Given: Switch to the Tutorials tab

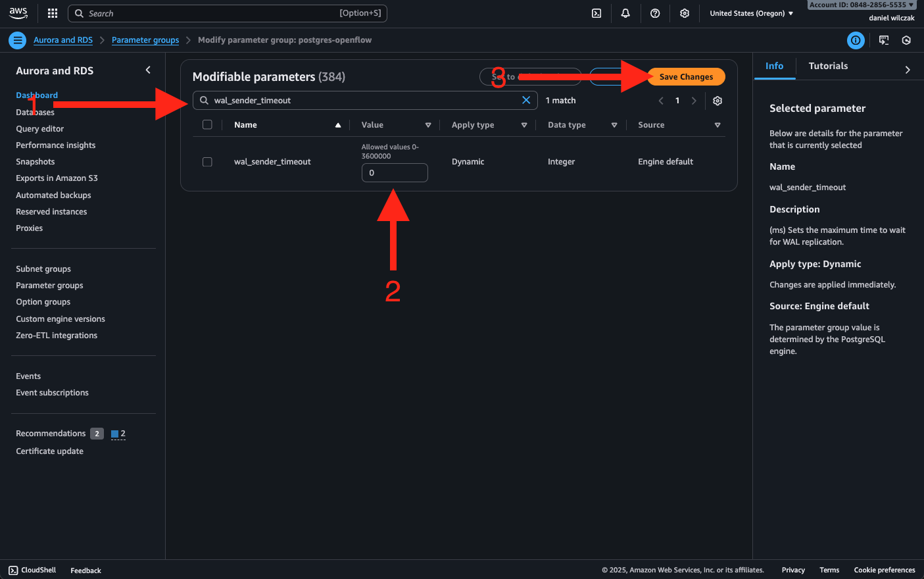Looking at the screenshot, I should [828, 66].
